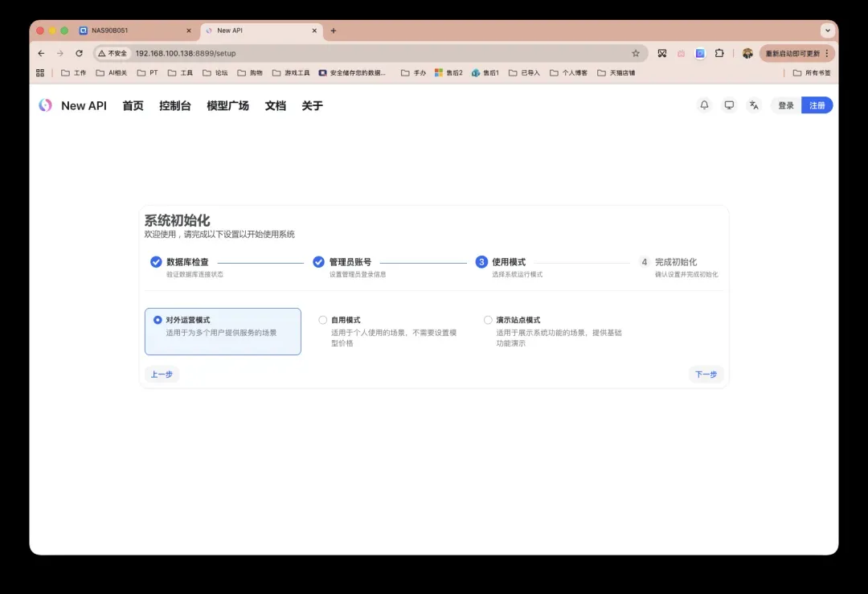The height and width of the screenshot is (594, 868).
Task: Open the 工作 bookmarks folder
Action: 74,72
